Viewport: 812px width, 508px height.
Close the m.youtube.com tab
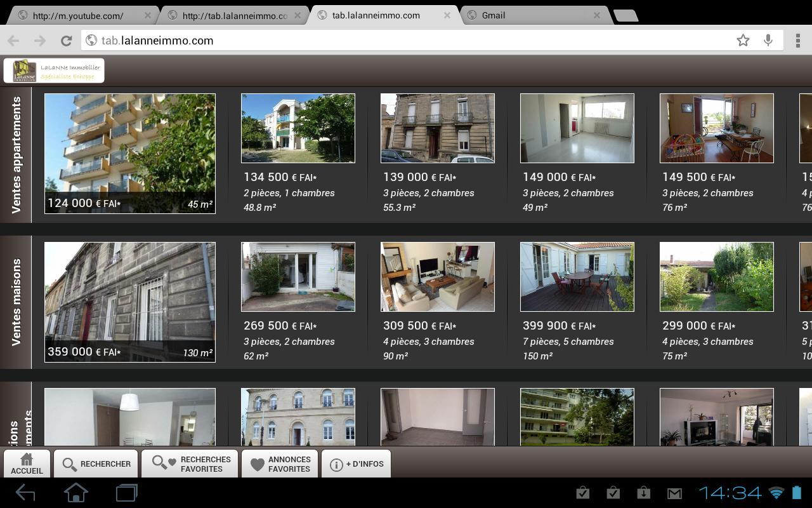148,15
